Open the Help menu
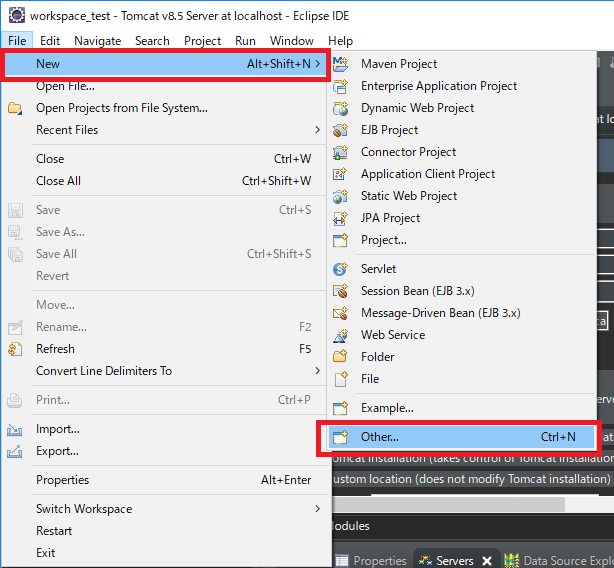 340,41
